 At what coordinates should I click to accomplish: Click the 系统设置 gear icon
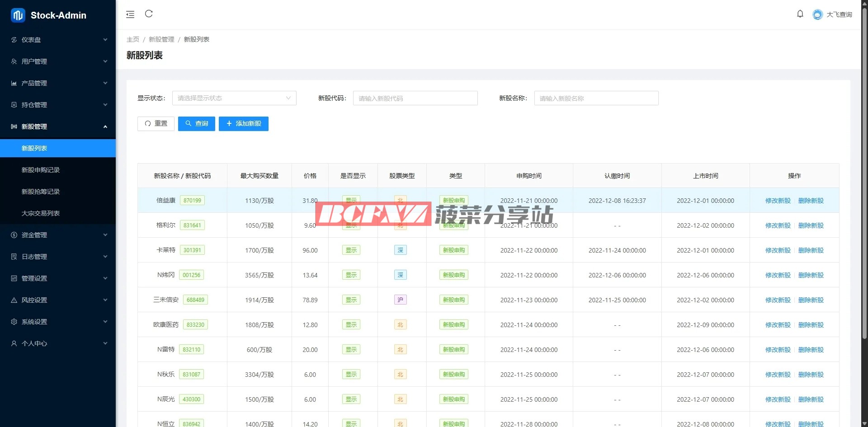coord(14,322)
